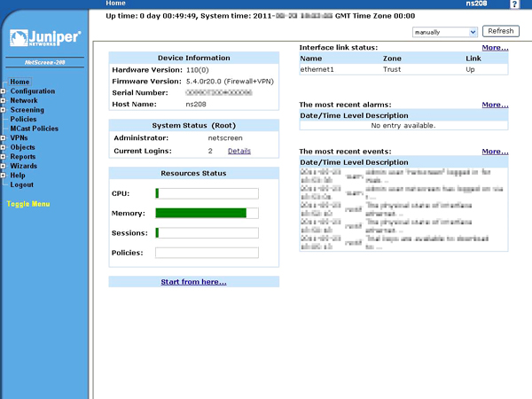The height and width of the screenshot is (399, 532).
Task: Go to Home in sidebar menu
Action: click(20, 82)
